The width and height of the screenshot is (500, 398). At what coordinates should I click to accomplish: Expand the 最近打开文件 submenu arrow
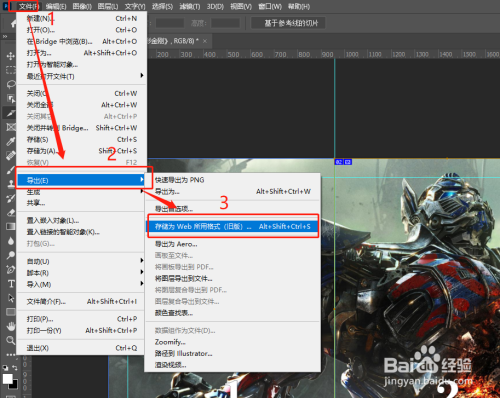[142, 75]
